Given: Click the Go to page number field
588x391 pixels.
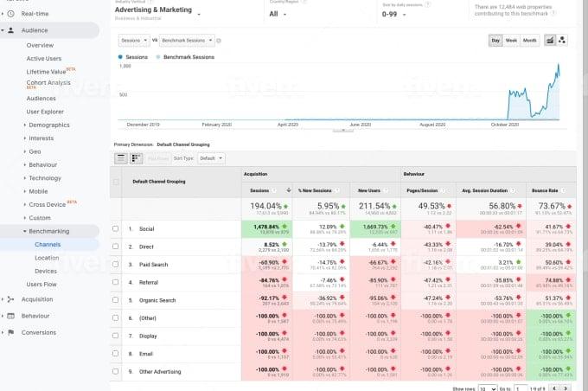Looking at the screenshot, I should click(521, 388).
